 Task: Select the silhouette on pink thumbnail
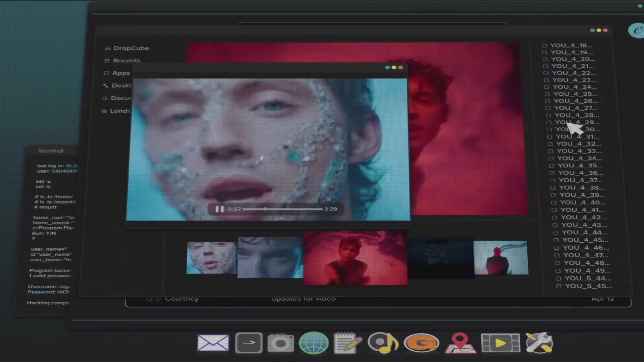click(x=501, y=257)
